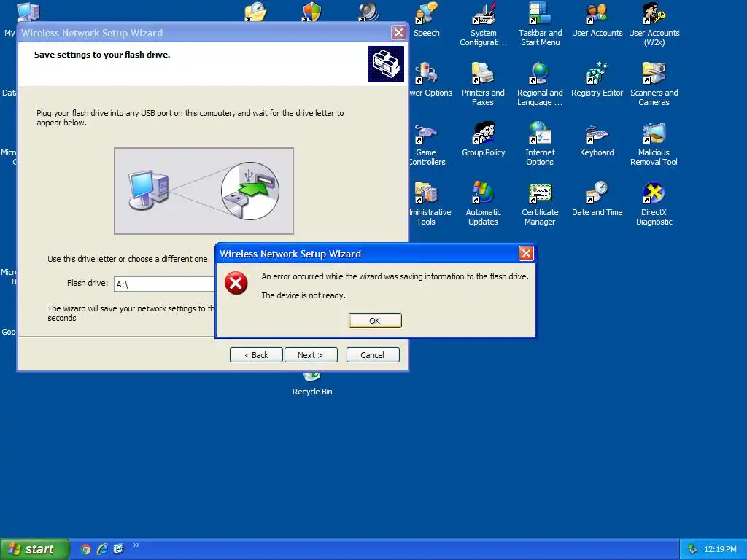Click the Back button in wizard
747x560 pixels.
256,355
